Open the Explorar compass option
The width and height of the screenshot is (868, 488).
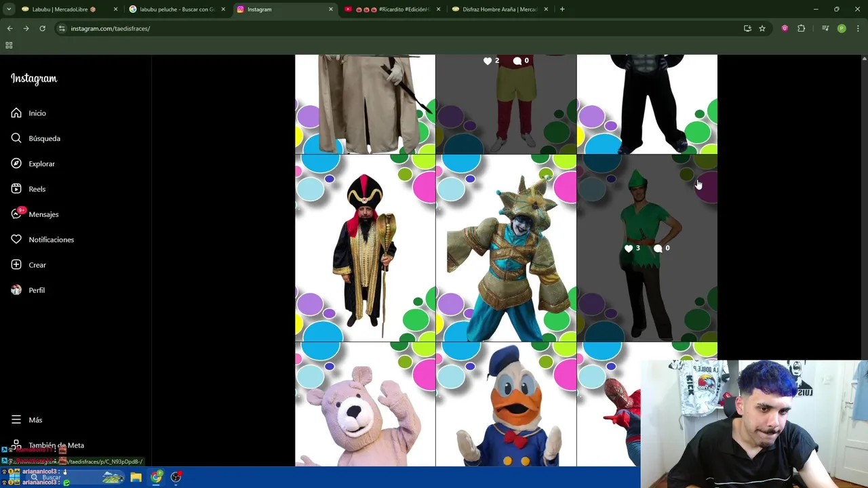point(33,164)
